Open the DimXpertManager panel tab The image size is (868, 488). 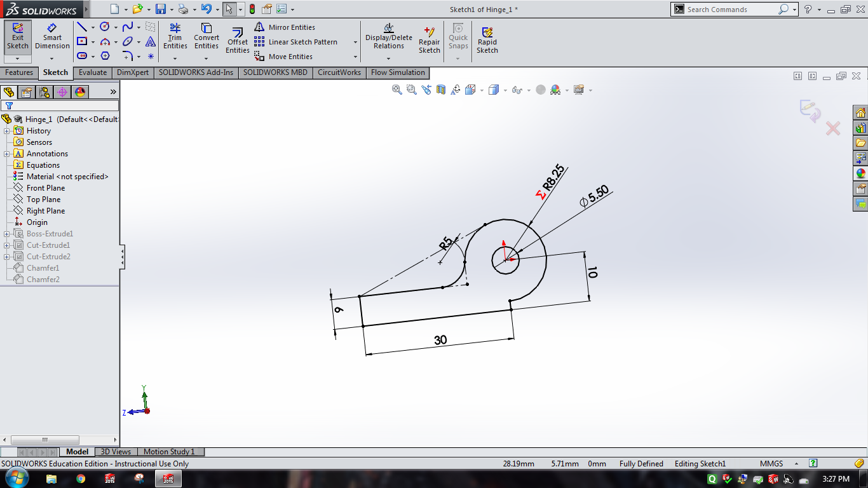pyautogui.click(x=62, y=91)
